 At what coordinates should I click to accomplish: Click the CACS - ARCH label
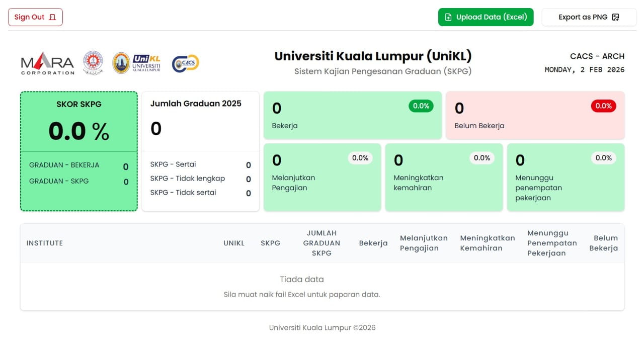pyautogui.click(x=597, y=56)
